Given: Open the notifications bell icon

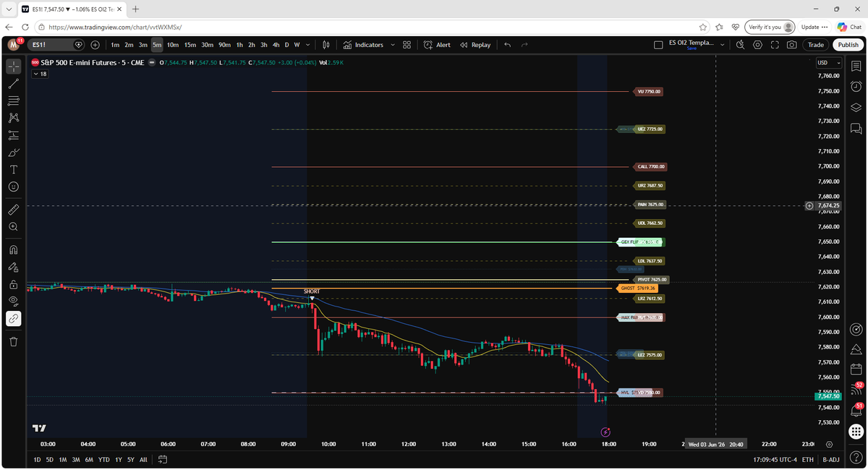Looking at the screenshot, I should 856,411.
